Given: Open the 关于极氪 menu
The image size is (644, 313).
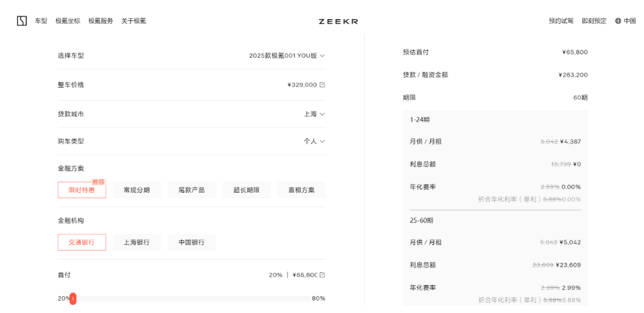Looking at the screenshot, I should click(x=134, y=21).
